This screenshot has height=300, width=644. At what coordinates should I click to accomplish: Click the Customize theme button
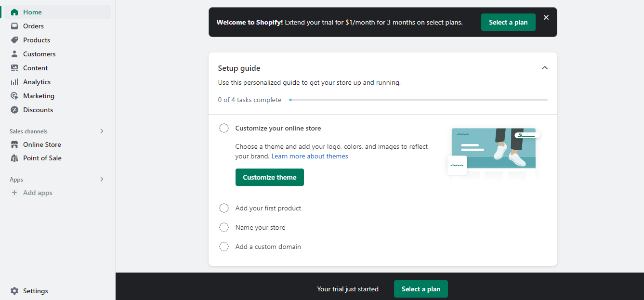pos(269,177)
